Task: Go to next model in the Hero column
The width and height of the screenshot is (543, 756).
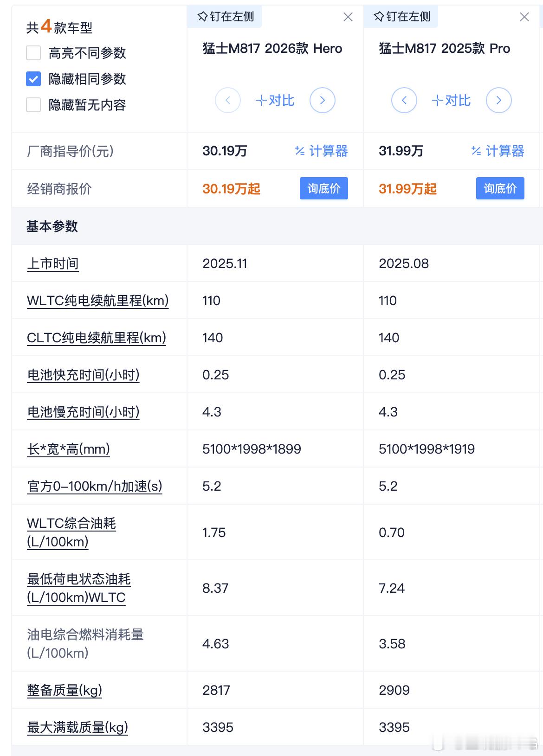Action: click(323, 100)
